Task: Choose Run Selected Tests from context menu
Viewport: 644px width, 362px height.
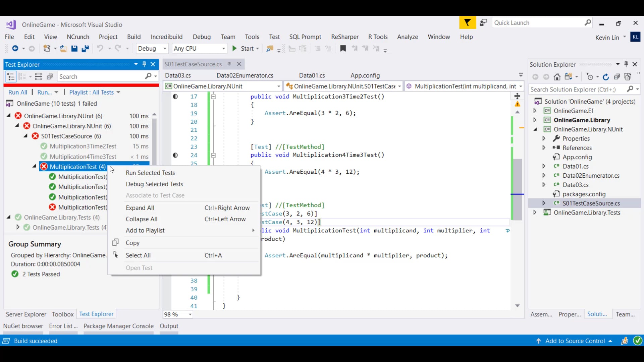Action: tap(150, 173)
